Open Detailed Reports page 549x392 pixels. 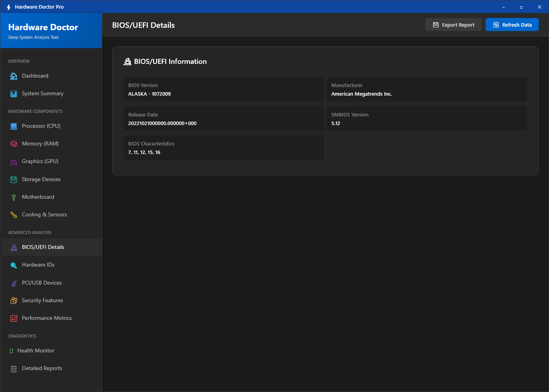click(x=51, y=368)
